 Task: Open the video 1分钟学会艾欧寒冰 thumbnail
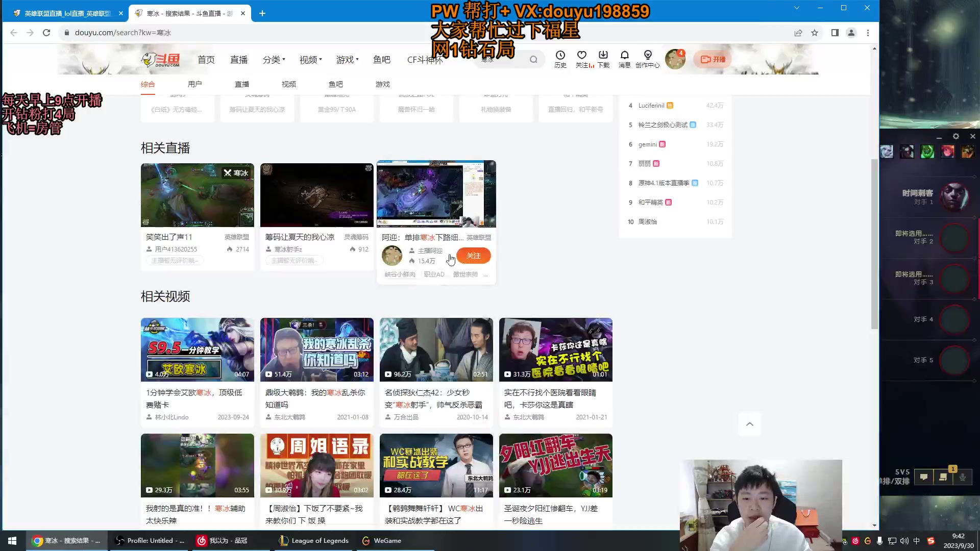pos(197,349)
